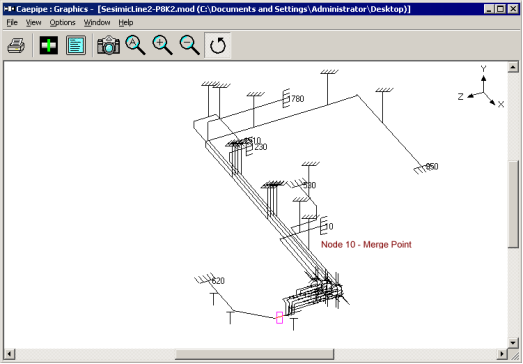Viewport: 523px width, 364px height.
Task: Open the Options menu
Action: click(x=62, y=23)
